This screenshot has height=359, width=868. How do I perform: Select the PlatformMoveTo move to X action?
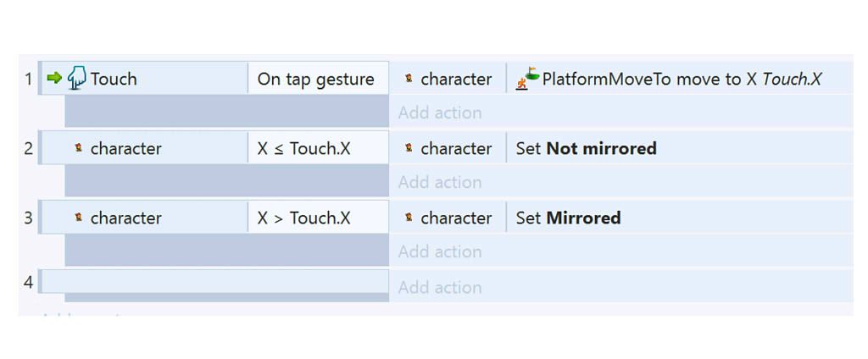click(x=681, y=79)
